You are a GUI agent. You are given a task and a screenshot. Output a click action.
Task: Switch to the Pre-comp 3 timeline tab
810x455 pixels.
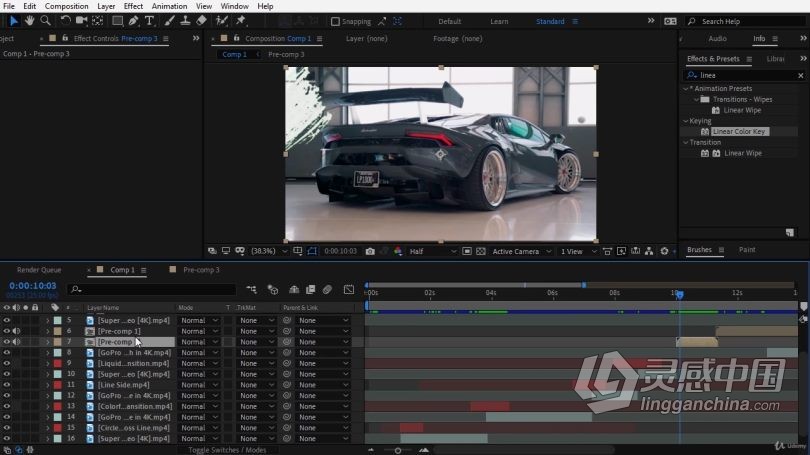coord(201,270)
